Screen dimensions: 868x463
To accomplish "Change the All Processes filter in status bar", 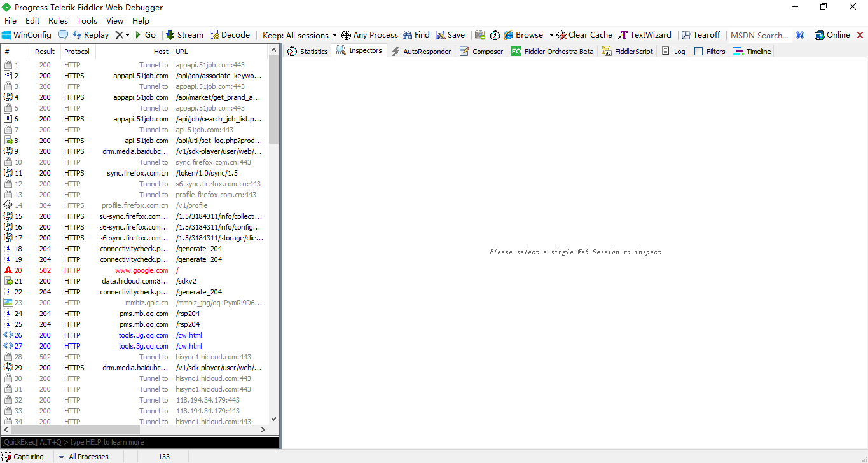I will pos(83,457).
